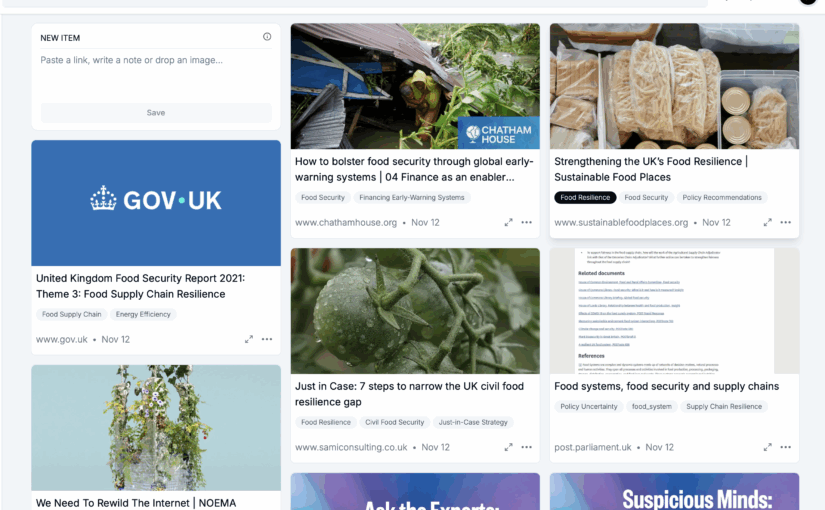The image size is (825, 510).
Task: Open more options for post.parliament.uk card
Action: (786, 447)
